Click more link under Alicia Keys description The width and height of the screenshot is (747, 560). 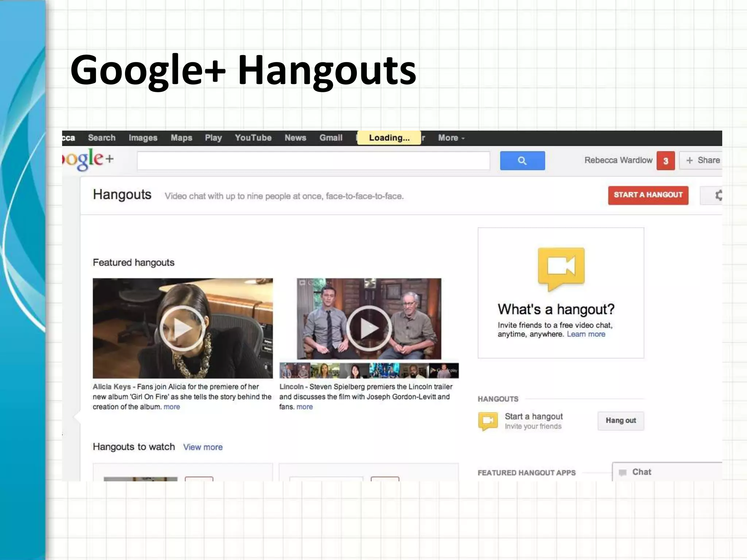pyautogui.click(x=172, y=407)
